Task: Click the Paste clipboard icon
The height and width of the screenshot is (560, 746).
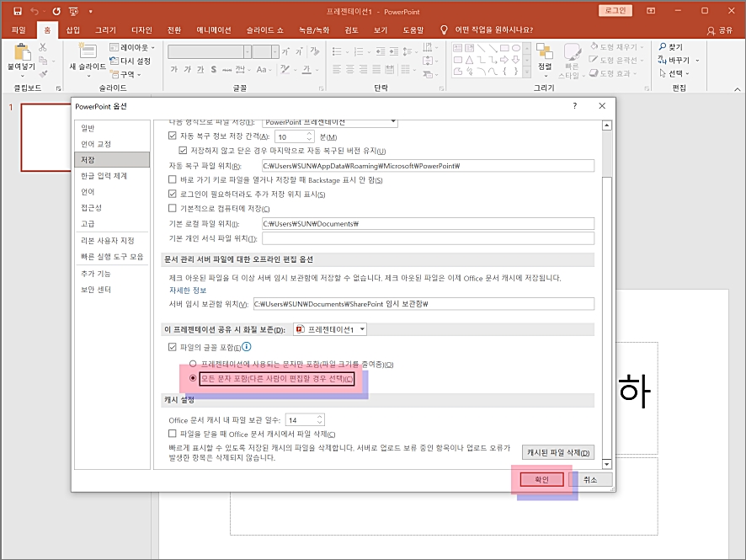Action: pos(21,52)
